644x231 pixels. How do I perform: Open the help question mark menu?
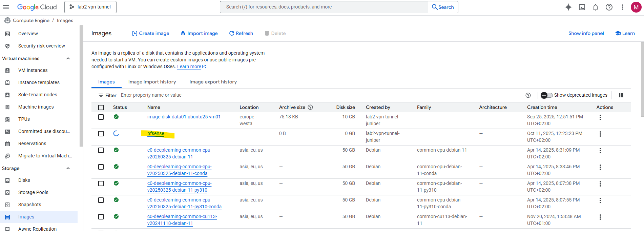click(609, 7)
